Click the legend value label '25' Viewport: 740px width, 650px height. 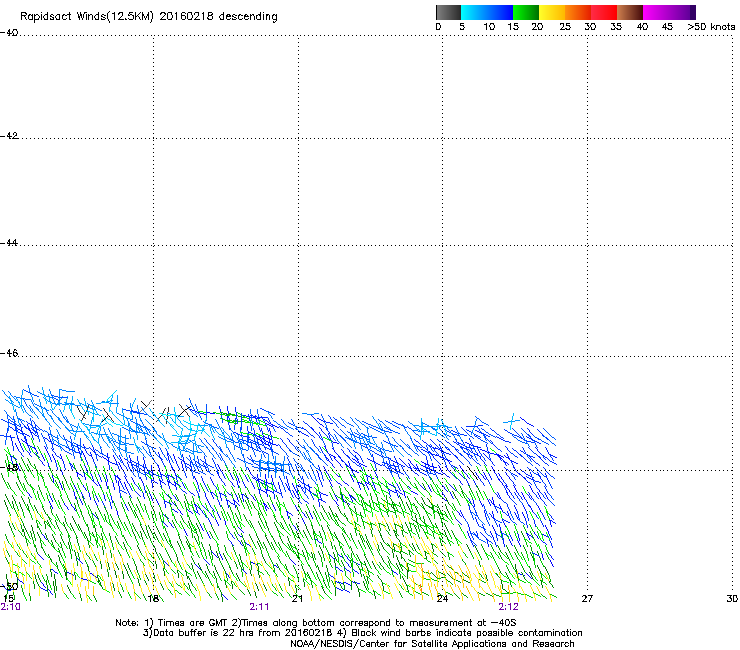(565, 27)
